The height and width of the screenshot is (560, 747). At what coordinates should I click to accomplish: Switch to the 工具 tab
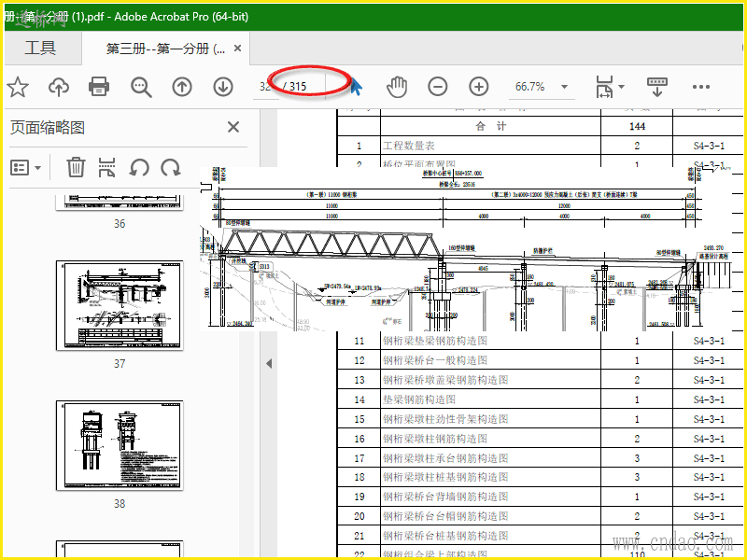(x=40, y=48)
